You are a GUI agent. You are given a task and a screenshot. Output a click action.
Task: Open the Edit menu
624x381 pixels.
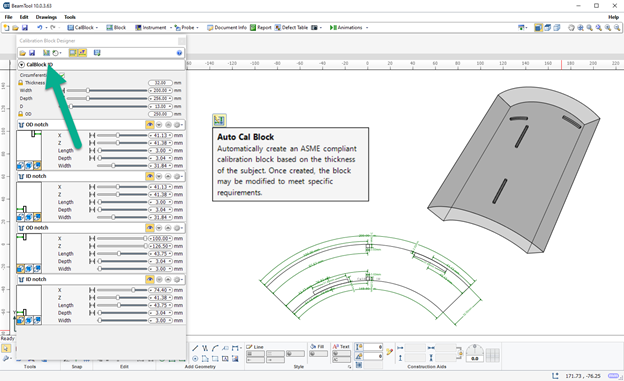click(24, 17)
